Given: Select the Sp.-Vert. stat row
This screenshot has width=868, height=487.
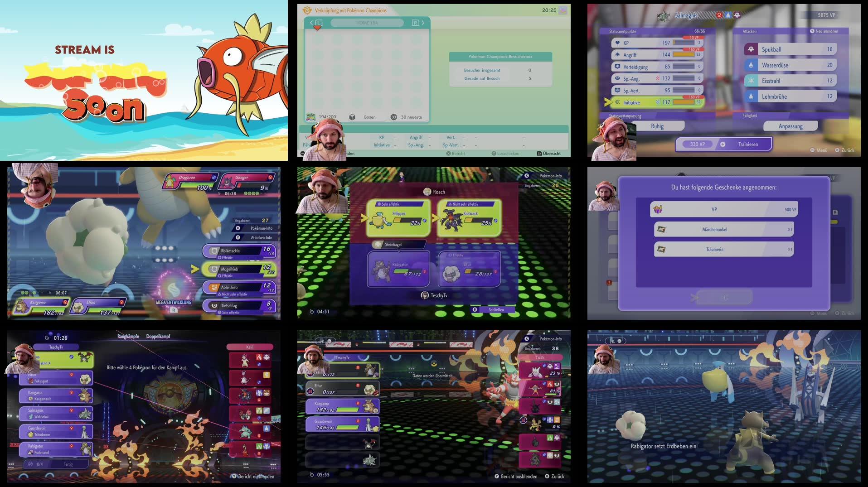Looking at the screenshot, I should (657, 90).
